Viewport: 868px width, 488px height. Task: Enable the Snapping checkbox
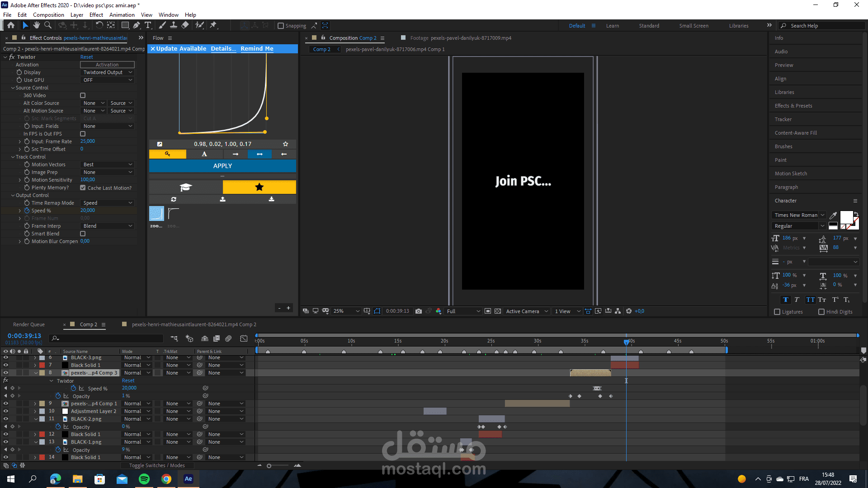[x=281, y=26]
